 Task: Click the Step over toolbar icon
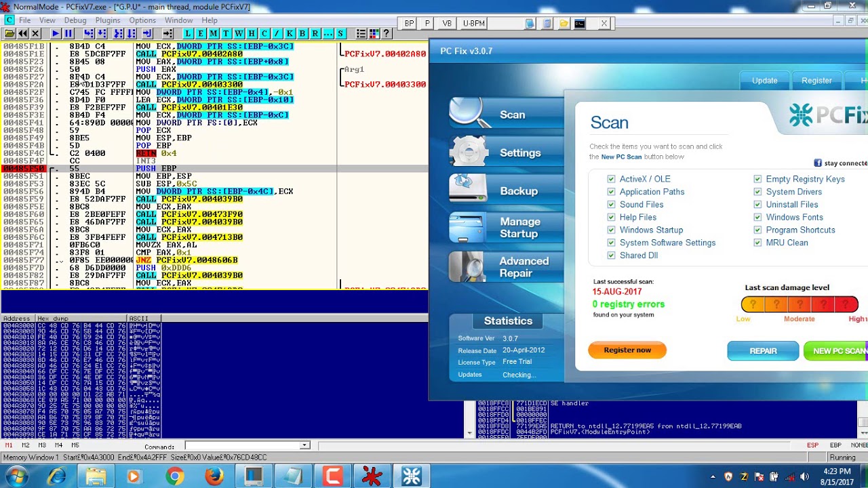102,33
